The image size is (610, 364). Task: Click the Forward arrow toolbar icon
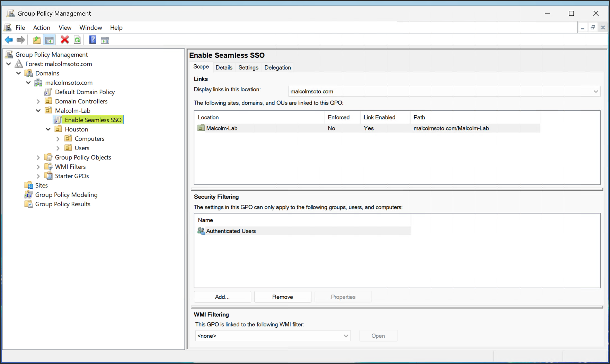(x=21, y=40)
